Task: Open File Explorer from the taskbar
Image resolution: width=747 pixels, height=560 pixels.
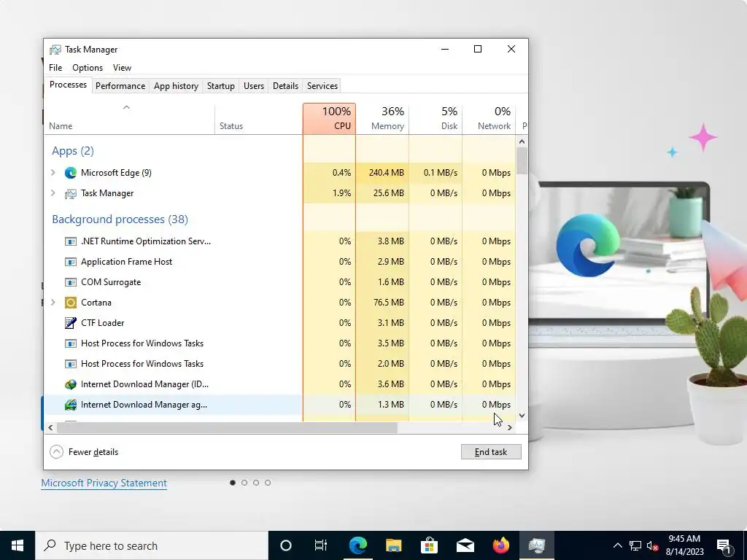Action: pyautogui.click(x=393, y=545)
